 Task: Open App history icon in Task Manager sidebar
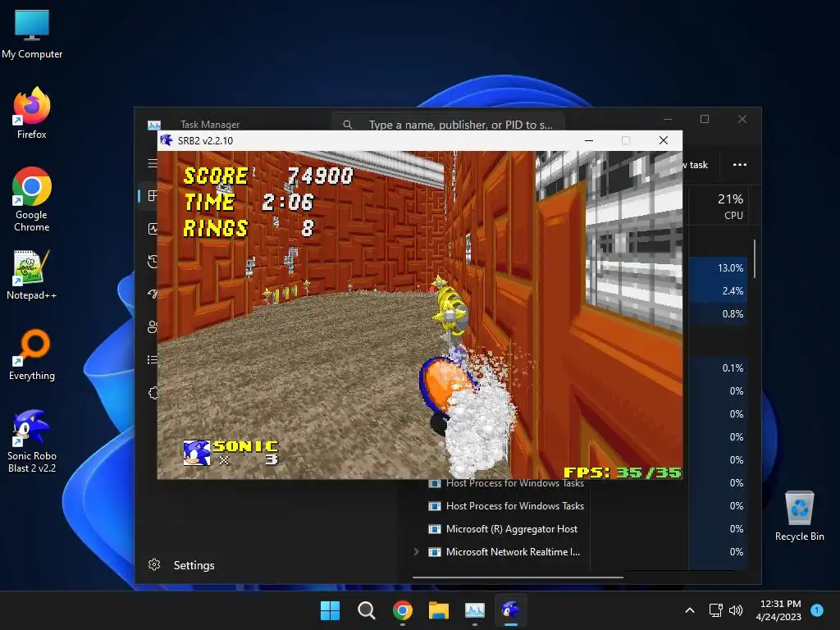[x=153, y=262]
